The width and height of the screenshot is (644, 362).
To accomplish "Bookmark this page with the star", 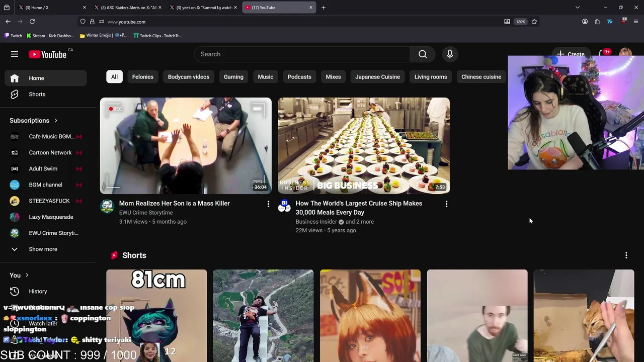I will tap(534, 22).
